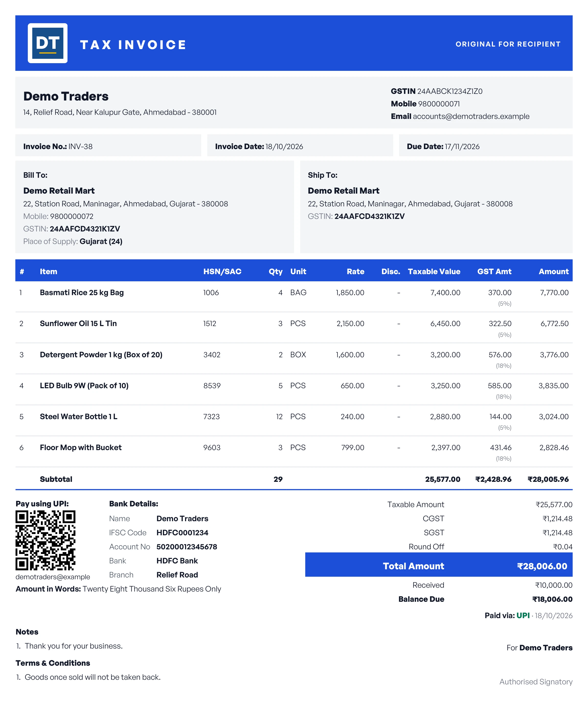Click Bill To mobile 9800000072
The image size is (588, 701).
click(72, 216)
